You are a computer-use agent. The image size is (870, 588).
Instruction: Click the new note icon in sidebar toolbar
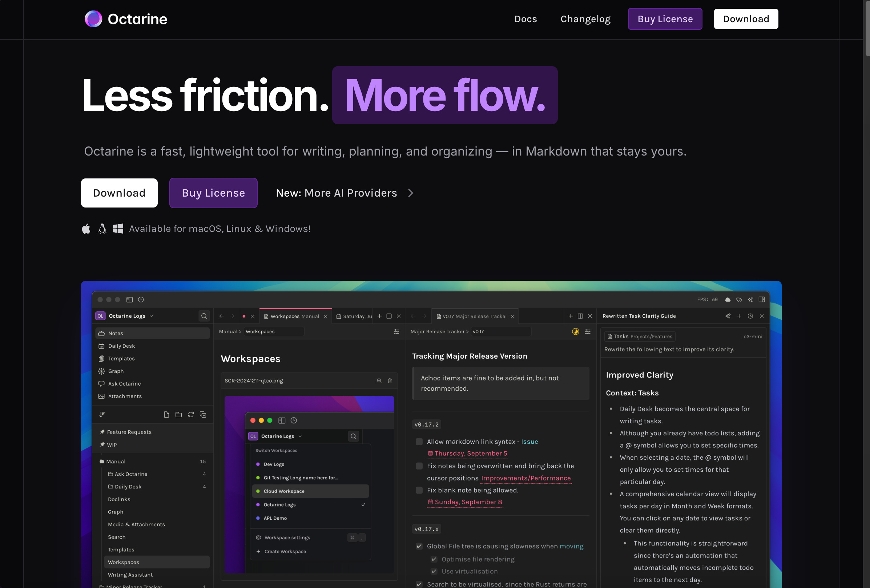166,414
